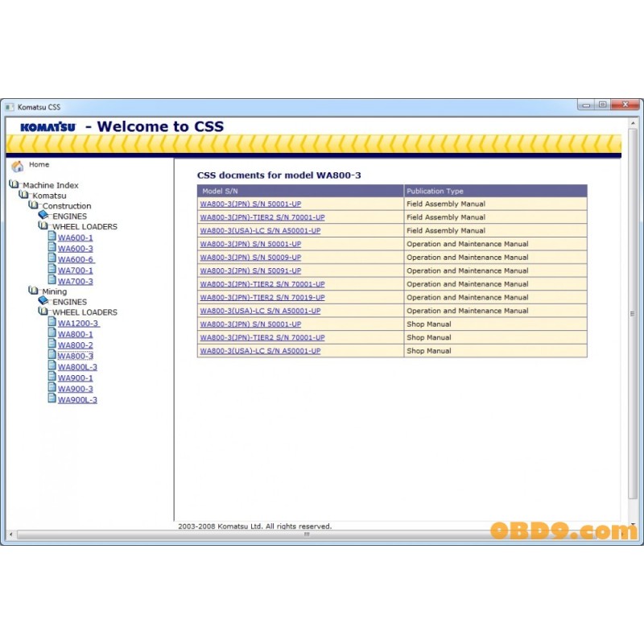The image size is (644, 644).
Task: Click the horizontal scrollbar thumb
Action: (x=308, y=535)
